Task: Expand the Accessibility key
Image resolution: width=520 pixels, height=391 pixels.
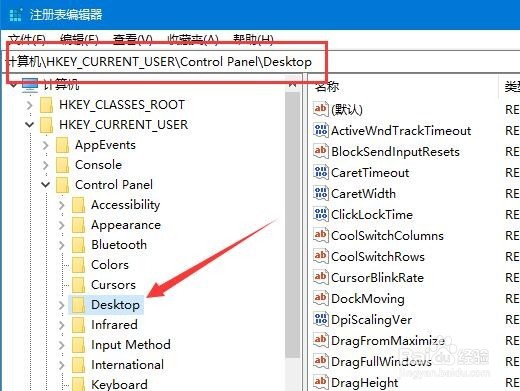Action: coord(62,205)
